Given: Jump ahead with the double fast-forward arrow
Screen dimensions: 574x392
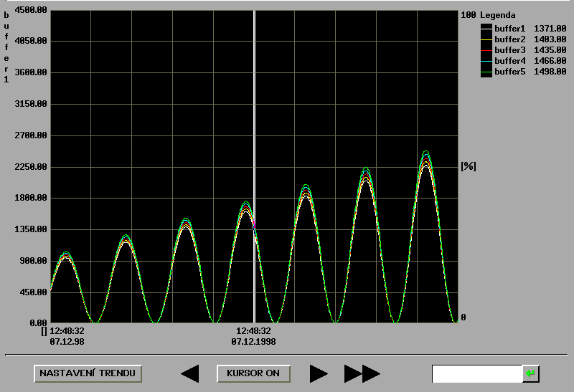Looking at the screenshot, I should (x=362, y=373).
